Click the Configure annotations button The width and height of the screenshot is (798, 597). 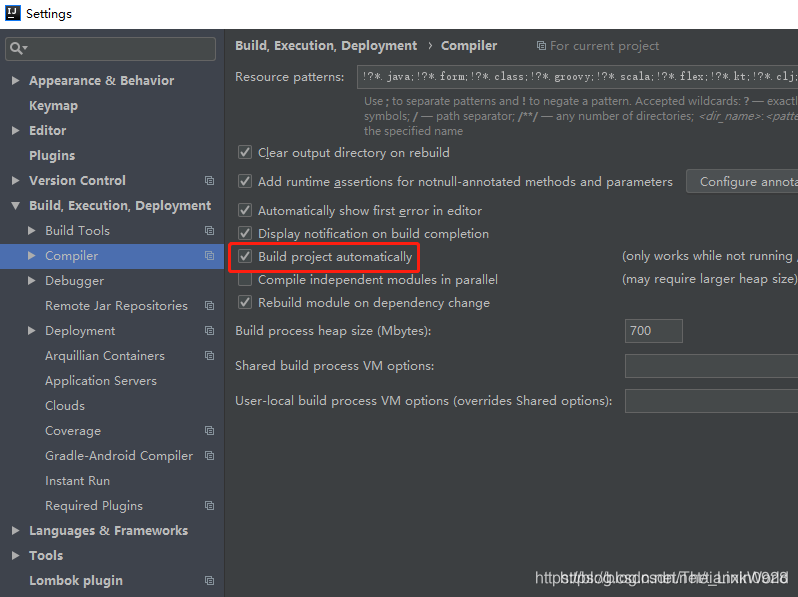[x=742, y=182]
